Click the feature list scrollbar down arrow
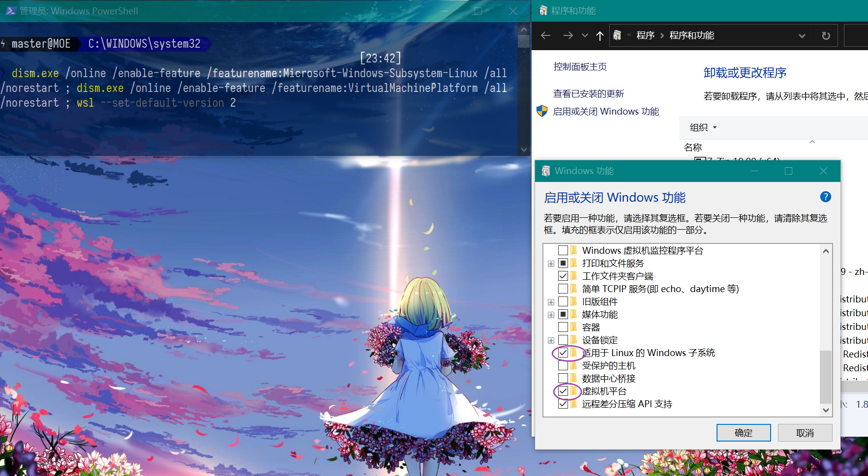Image resolution: width=868 pixels, height=476 pixels. (826, 410)
